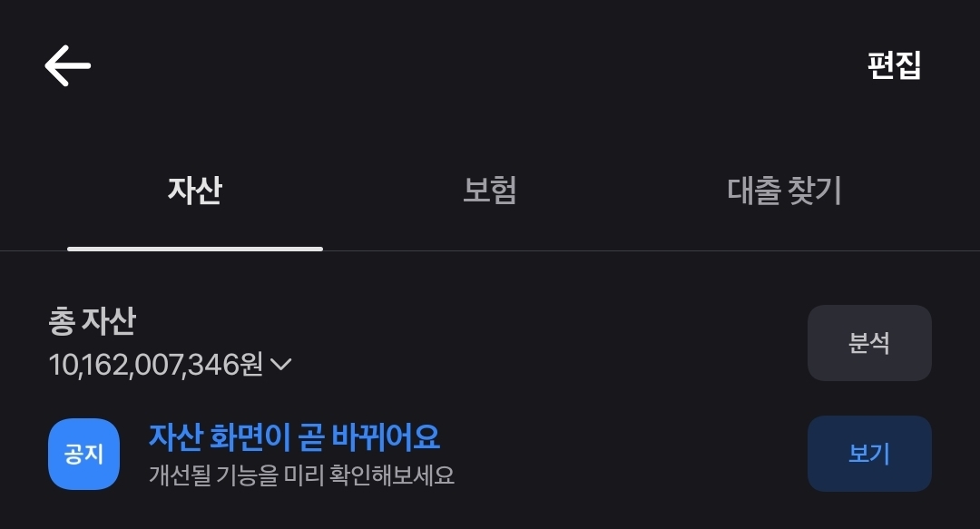The height and width of the screenshot is (529, 980).
Task: Show the total asset breakdown with the down chevron
Action: click(281, 364)
